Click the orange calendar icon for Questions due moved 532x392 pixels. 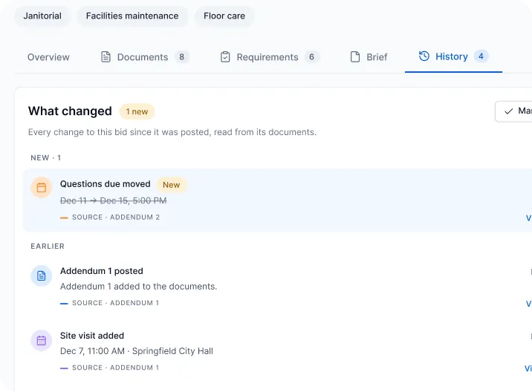tap(42, 188)
